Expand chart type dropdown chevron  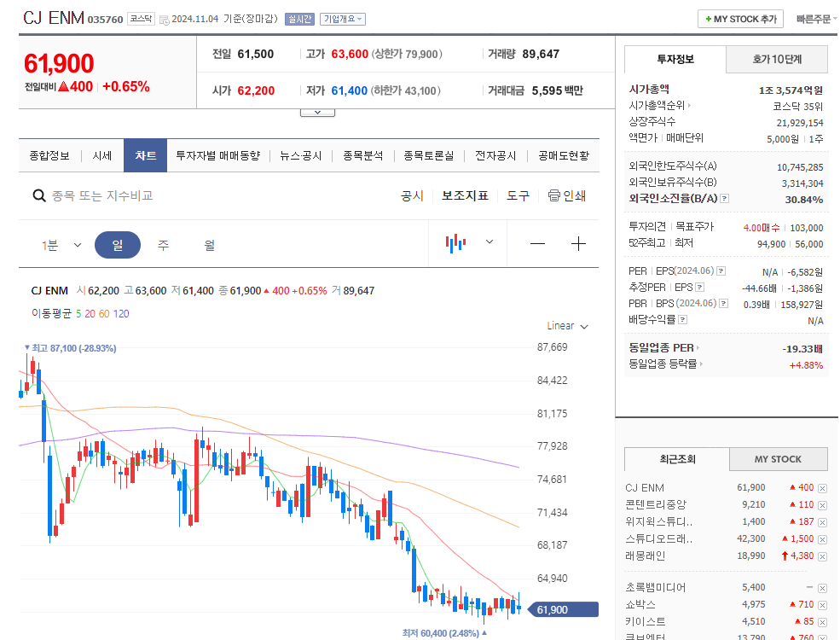[x=490, y=241]
